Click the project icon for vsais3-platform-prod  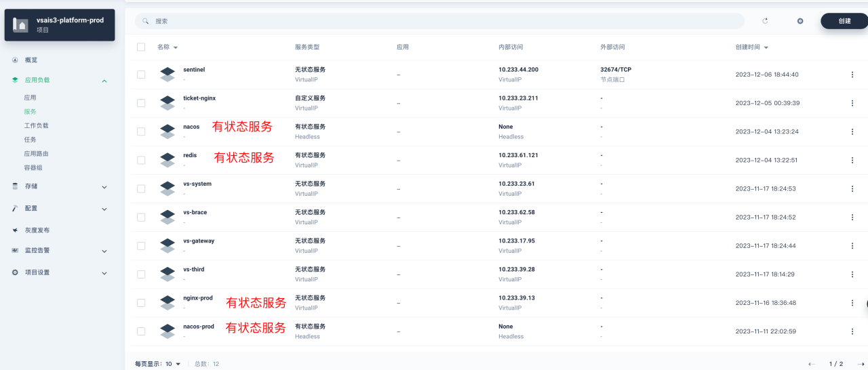20,24
